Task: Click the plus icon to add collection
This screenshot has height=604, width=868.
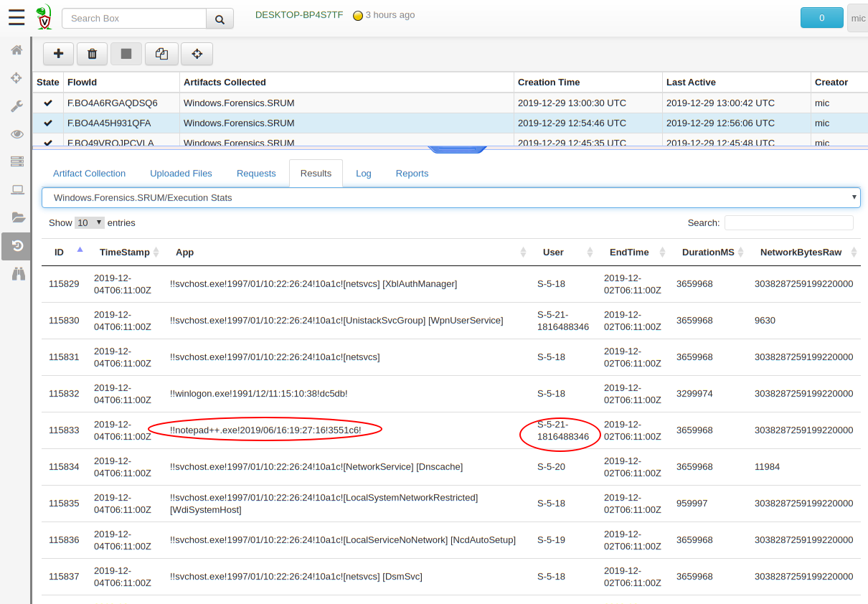Action: coord(59,54)
